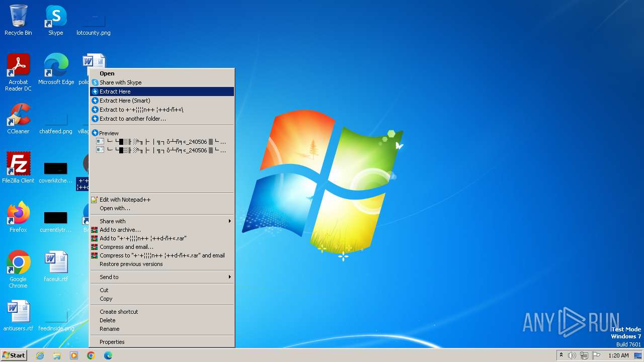Choose Cut from context menu
This screenshot has height=362, width=644.
pos(162,290)
